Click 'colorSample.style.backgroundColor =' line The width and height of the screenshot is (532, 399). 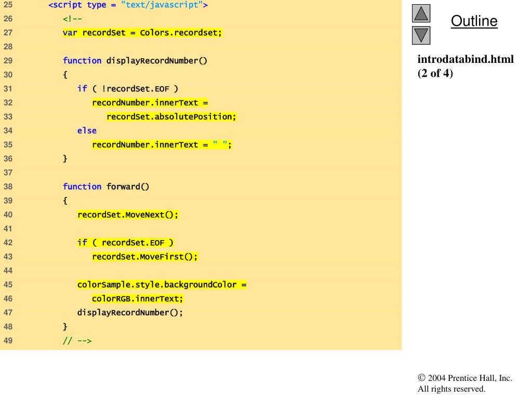162,285
